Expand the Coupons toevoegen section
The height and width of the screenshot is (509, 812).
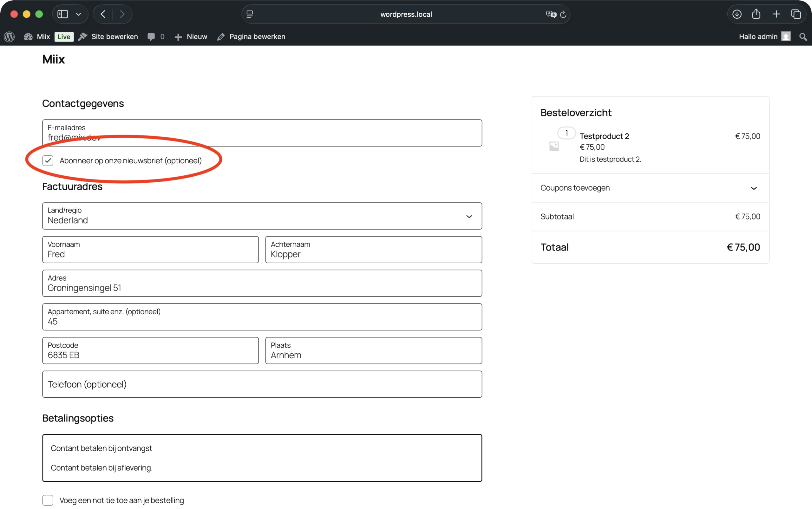(x=753, y=188)
